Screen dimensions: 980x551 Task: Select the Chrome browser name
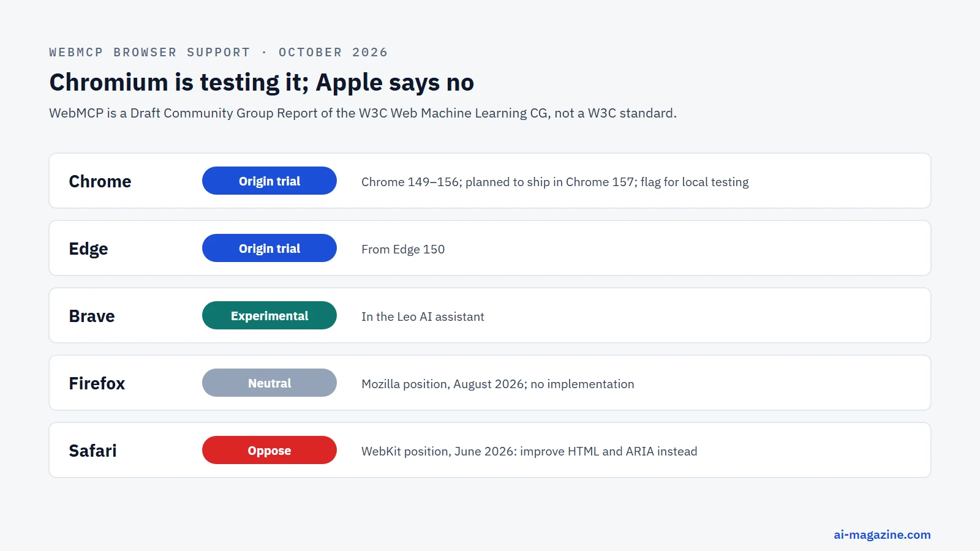[100, 181]
